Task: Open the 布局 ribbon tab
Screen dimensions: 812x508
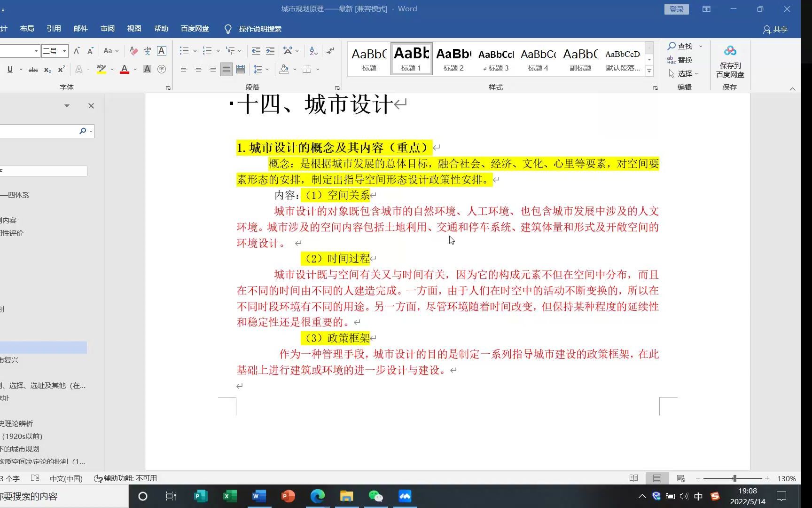Action: click(27, 29)
